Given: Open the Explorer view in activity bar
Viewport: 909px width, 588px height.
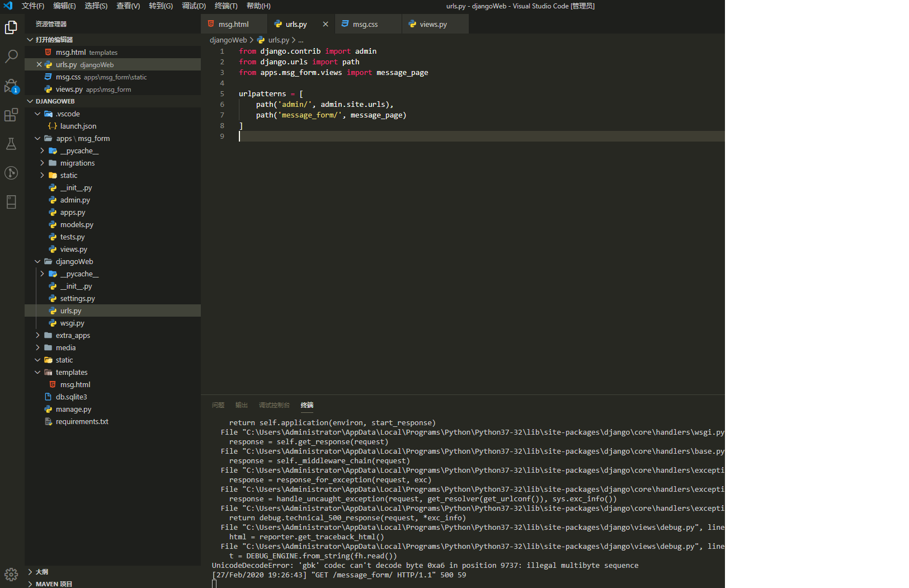Looking at the screenshot, I should (x=11, y=27).
